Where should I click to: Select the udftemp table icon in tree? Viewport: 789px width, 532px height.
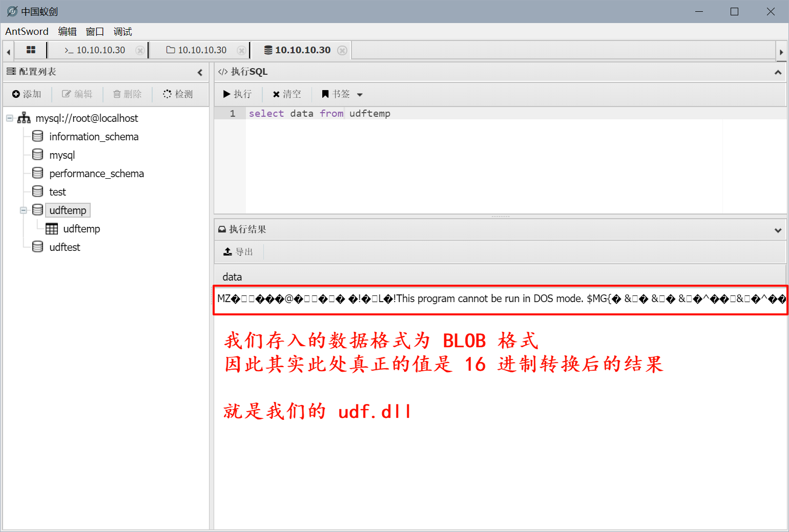(52, 229)
